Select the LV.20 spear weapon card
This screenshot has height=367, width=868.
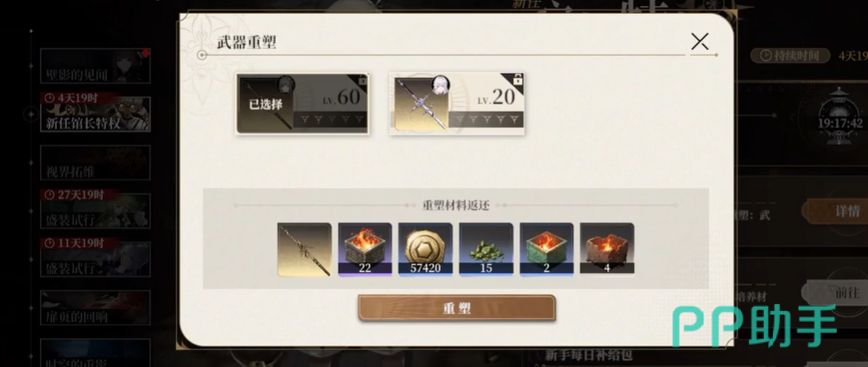(457, 103)
